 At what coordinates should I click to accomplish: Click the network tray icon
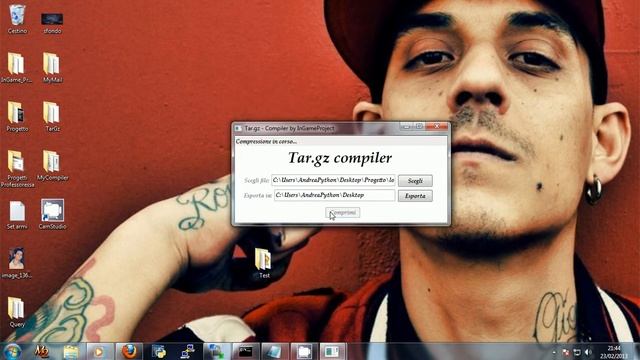pos(577,352)
